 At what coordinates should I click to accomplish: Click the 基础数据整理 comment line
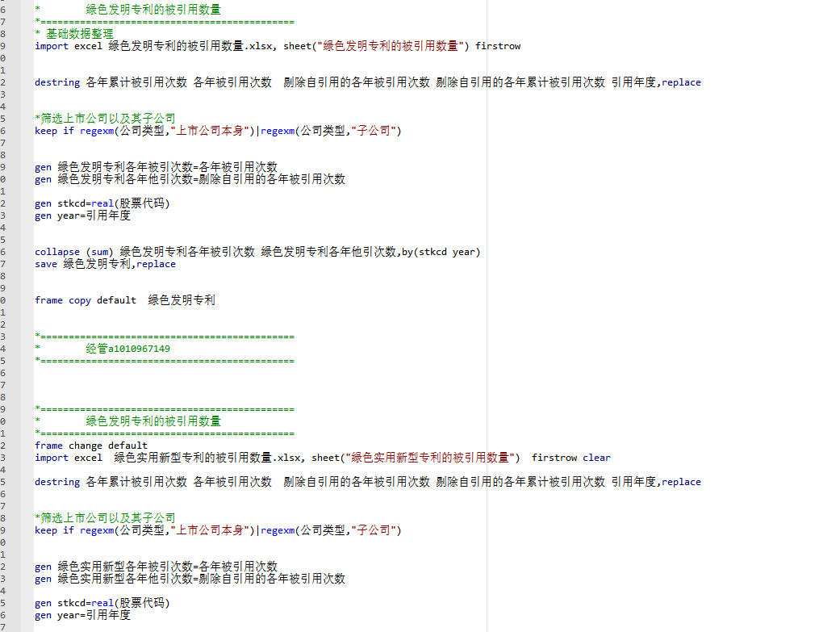pos(79,34)
